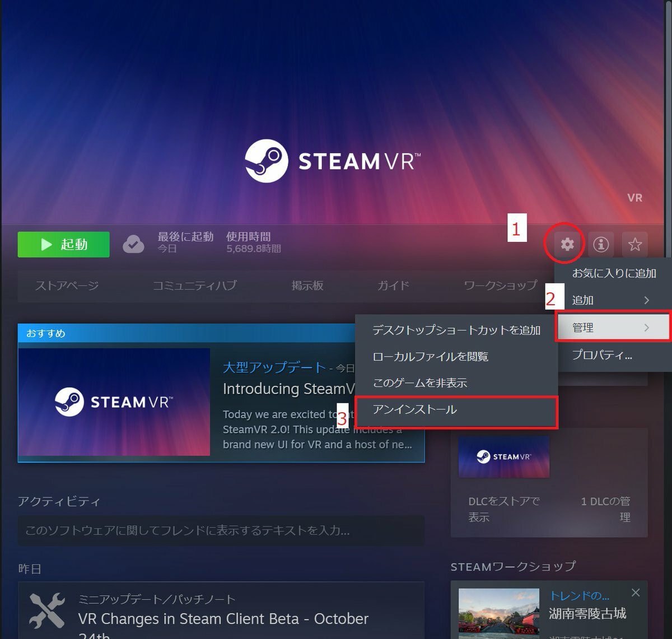Click the 最後に起動 今日 text
The height and width of the screenshot is (639, 672).
[x=185, y=242]
